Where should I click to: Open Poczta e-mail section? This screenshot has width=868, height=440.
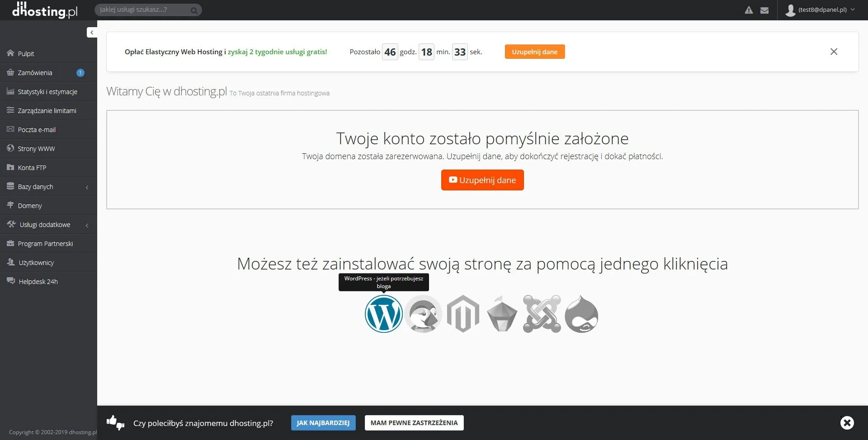48,129
